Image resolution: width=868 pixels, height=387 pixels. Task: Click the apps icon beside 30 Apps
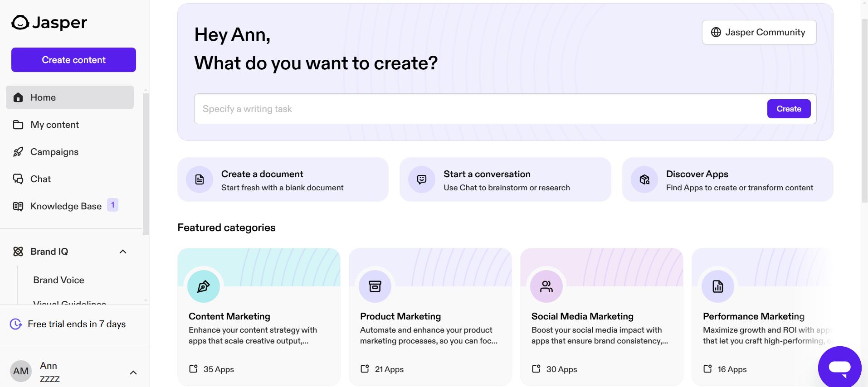pyautogui.click(x=536, y=369)
